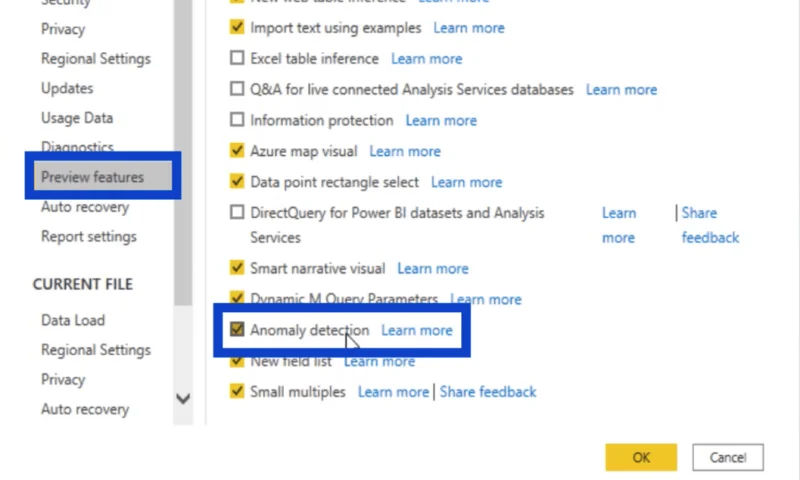800x480 pixels.
Task: Open Report settings category
Action: (x=89, y=236)
